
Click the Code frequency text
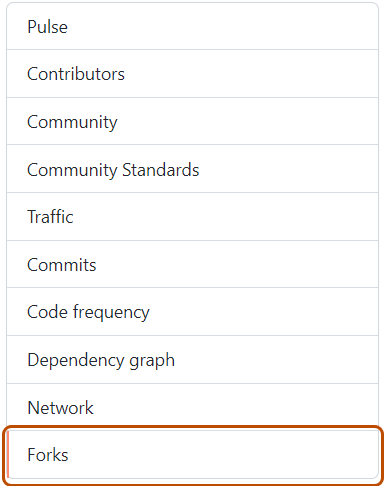88,313
